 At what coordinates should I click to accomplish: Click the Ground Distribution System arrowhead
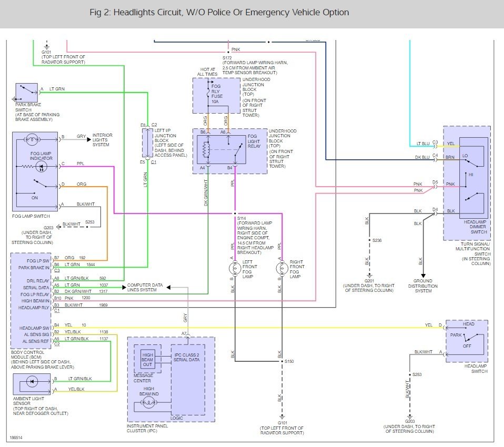(423, 276)
